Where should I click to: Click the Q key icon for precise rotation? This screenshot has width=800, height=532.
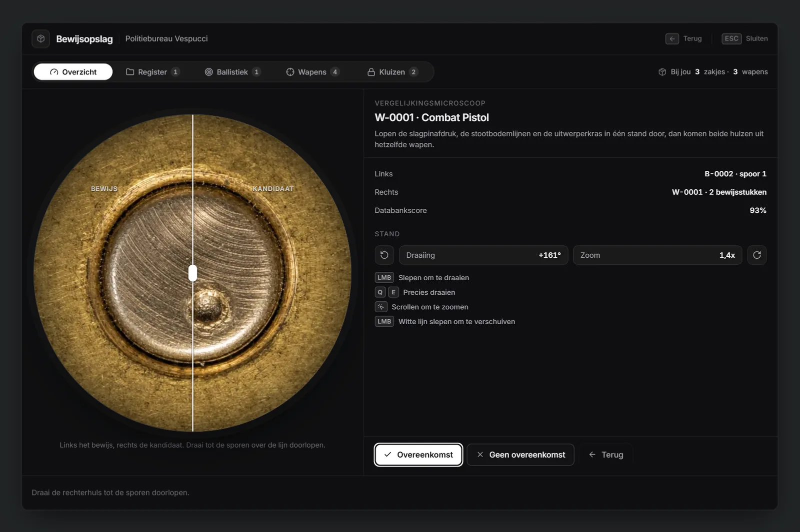[x=380, y=292]
